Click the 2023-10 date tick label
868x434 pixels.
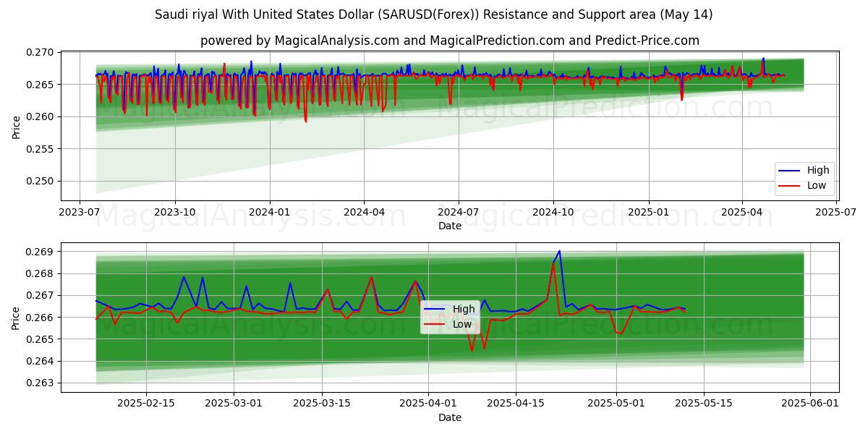tap(175, 213)
